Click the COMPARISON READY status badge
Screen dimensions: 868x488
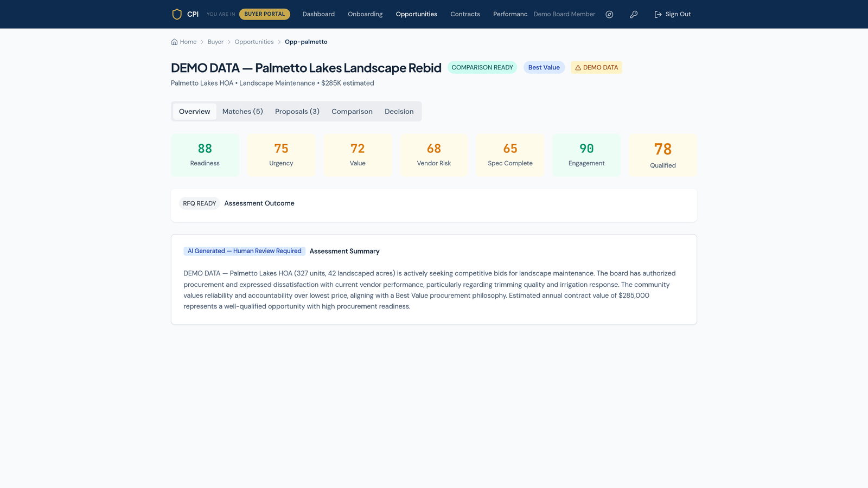(x=482, y=68)
